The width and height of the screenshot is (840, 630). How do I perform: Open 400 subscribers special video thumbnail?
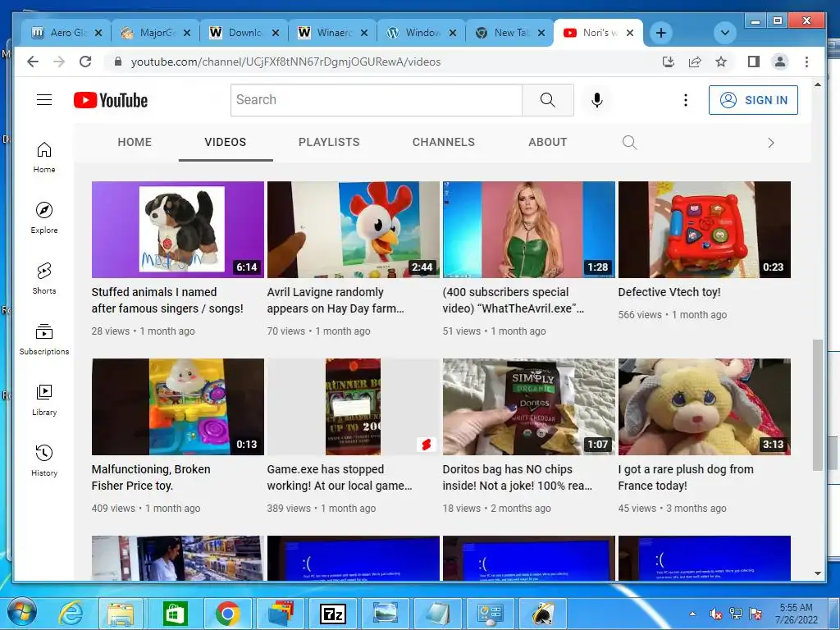(529, 230)
